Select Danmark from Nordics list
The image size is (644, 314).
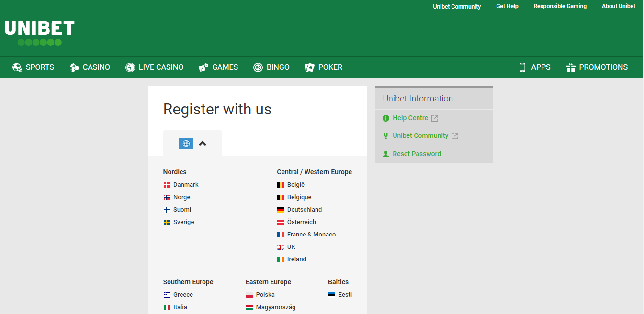(x=186, y=185)
